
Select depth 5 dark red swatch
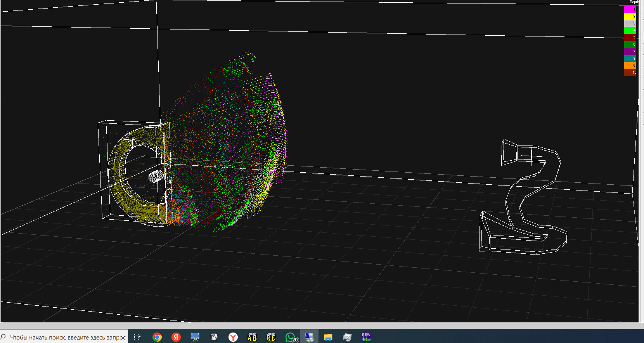(x=630, y=37)
